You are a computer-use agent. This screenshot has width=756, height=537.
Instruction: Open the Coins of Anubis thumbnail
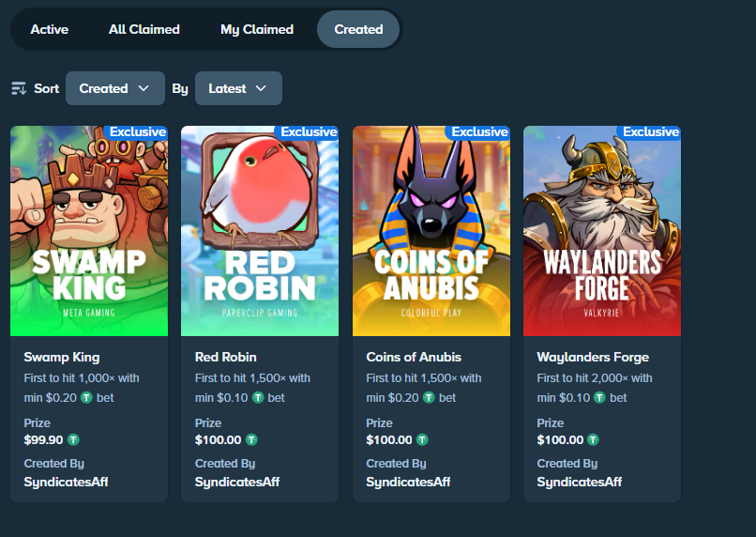[x=431, y=231]
